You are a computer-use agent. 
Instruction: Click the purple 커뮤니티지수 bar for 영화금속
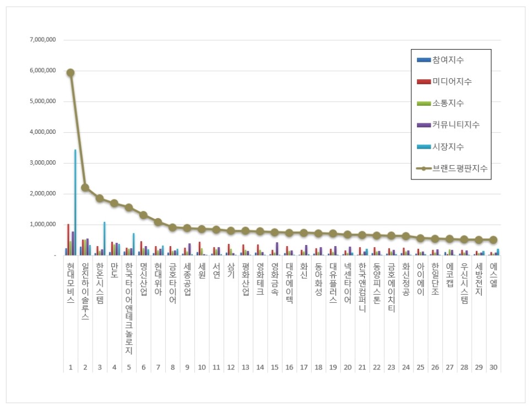pyautogui.click(x=277, y=248)
